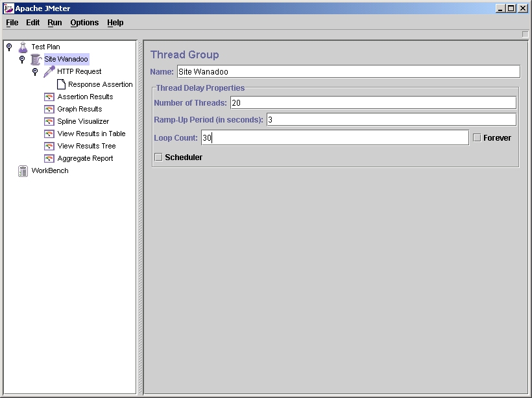Click the Aggregate Report listener icon
This screenshot has height=398, width=532.
click(49, 158)
